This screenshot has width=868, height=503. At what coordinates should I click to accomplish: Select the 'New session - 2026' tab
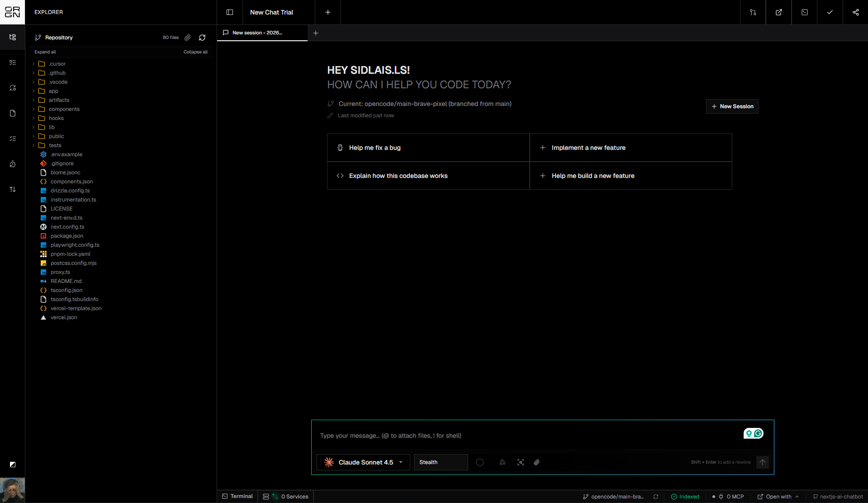pos(257,33)
